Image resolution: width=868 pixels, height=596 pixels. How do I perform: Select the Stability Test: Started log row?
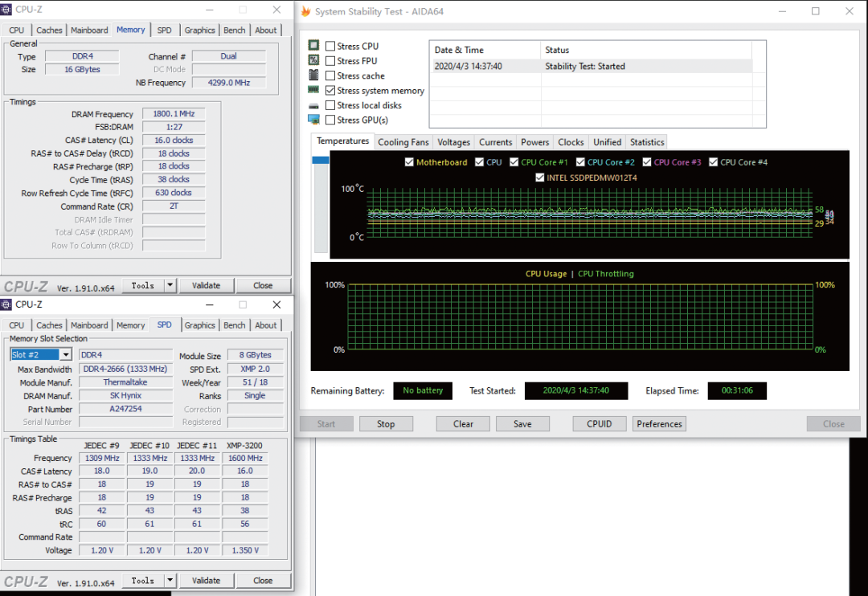(x=592, y=67)
